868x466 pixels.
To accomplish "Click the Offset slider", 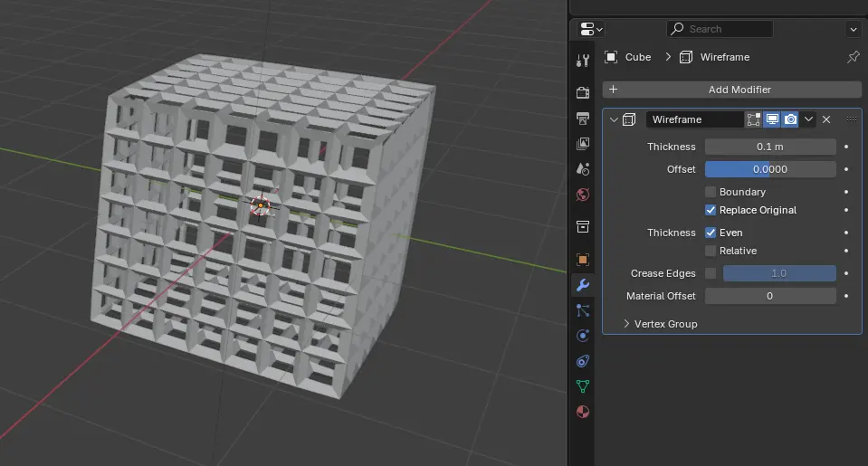I will coord(770,169).
